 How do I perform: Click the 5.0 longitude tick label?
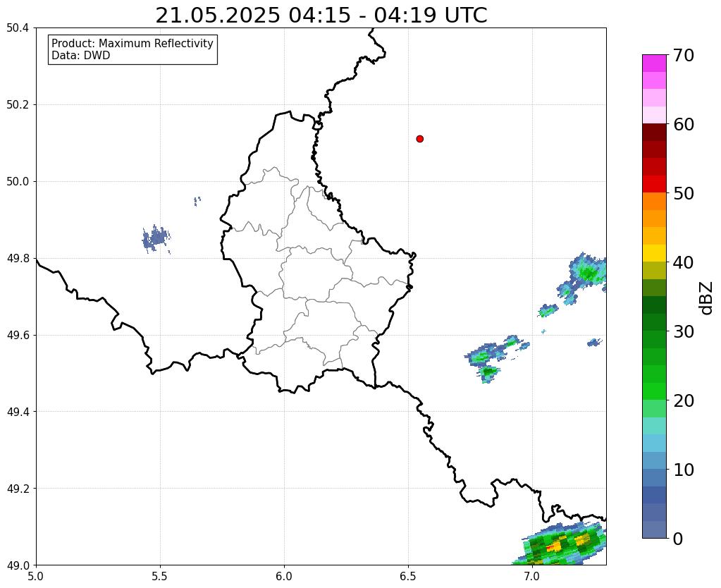pos(36,577)
